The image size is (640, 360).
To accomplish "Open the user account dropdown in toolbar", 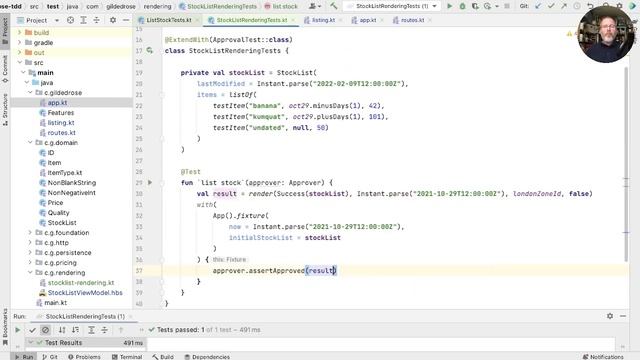I will pyautogui.click(x=314, y=6).
